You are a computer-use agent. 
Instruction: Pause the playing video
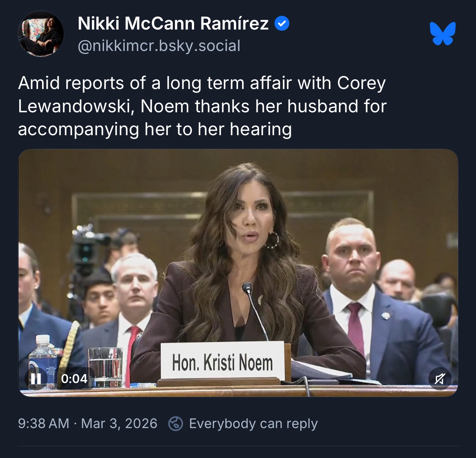pos(36,379)
